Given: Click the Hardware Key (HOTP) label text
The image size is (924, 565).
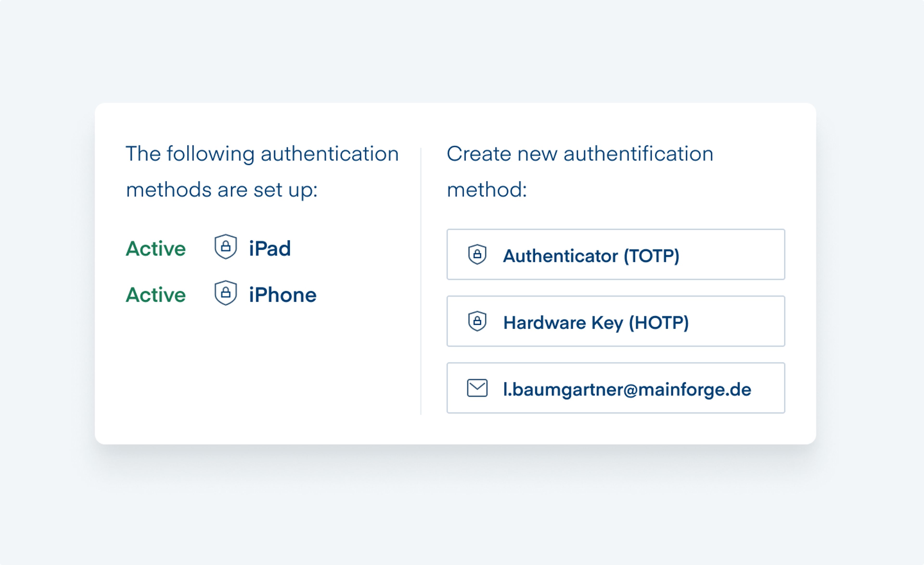Looking at the screenshot, I should [x=596, y=323].
